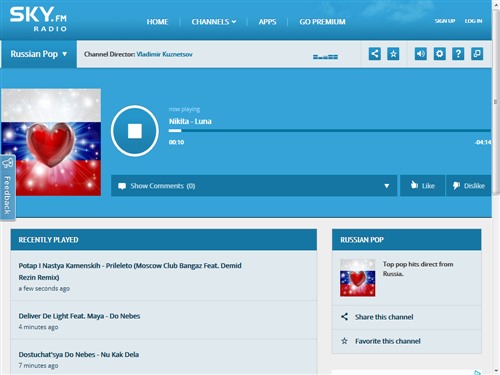Dislike the currently playing track
The width and height of the screenshot is (500, 375).
click(x=468, y=186)
